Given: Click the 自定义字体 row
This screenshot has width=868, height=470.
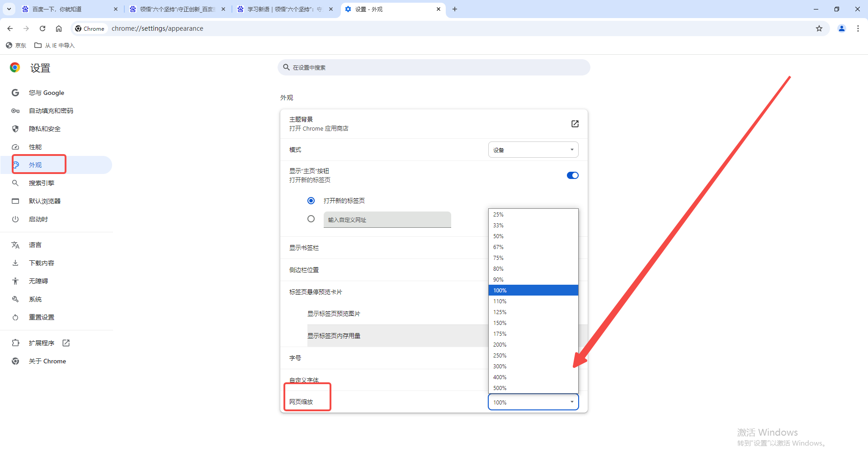Looking at the screenshot, I should [434, 380].
